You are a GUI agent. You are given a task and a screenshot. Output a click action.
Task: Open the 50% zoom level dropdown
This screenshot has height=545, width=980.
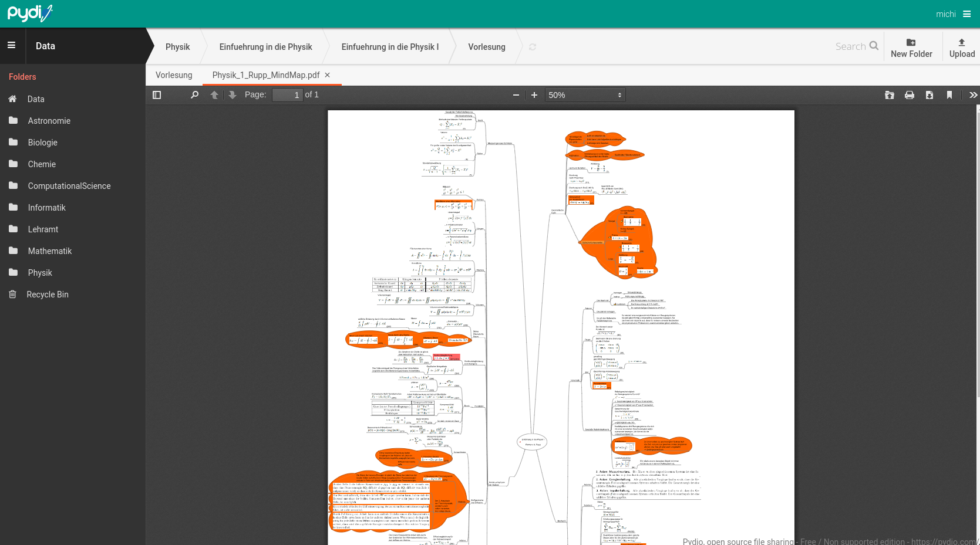click(585, 95)
